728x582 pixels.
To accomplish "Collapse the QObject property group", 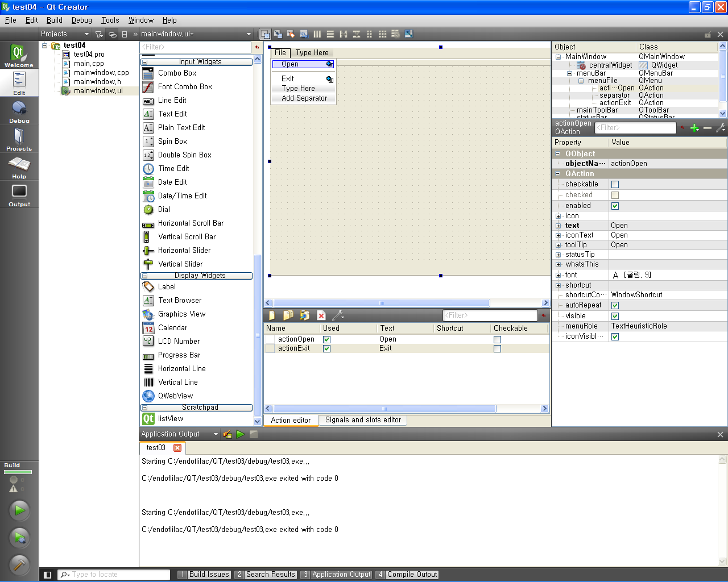I will coord(557,154).
